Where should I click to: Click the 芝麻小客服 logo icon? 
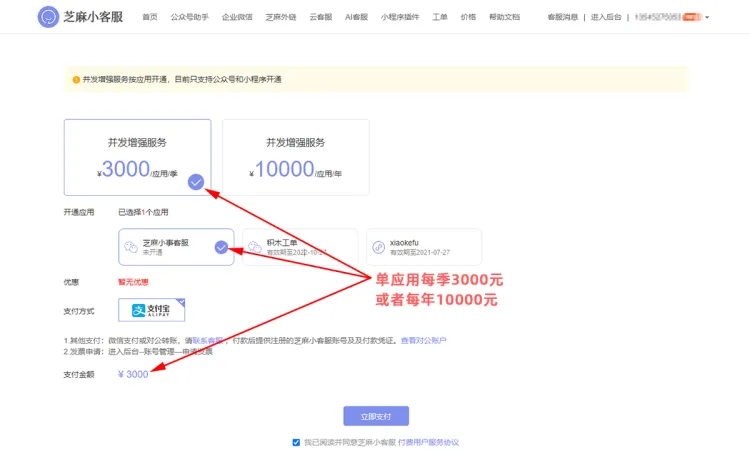[x=48, y=17]
